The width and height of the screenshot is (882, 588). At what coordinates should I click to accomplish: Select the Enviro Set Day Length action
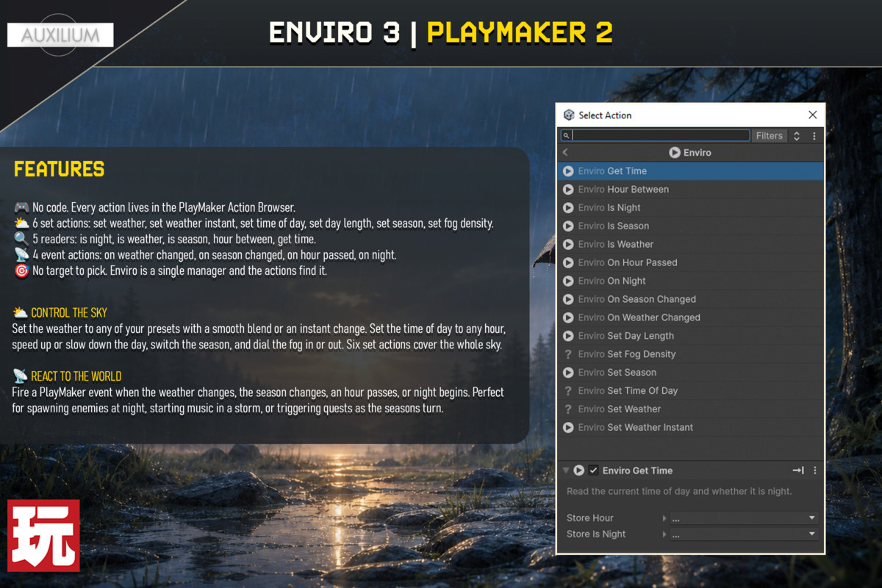[691, 336]
